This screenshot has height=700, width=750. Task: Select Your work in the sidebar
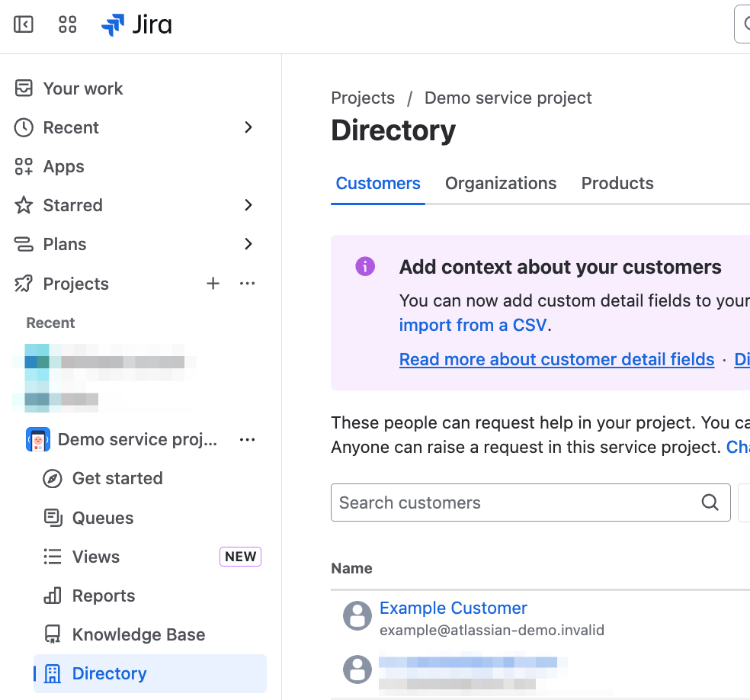click(x=83, y=88)
